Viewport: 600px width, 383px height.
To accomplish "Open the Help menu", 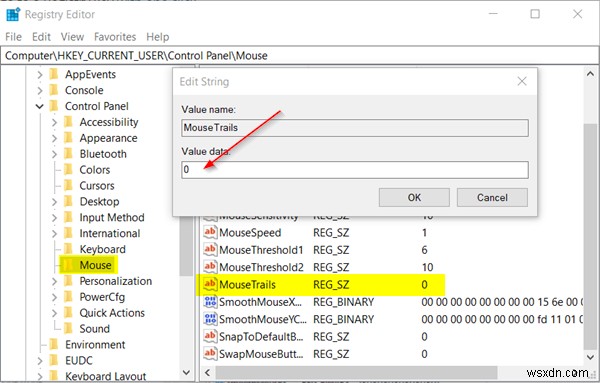I will [158, 37].
